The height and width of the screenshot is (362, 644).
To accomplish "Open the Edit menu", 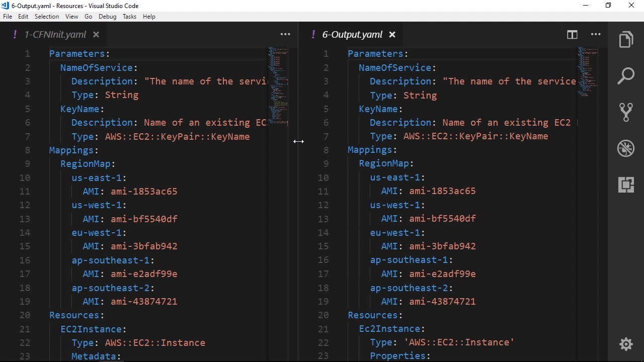I will click(23, 17).
